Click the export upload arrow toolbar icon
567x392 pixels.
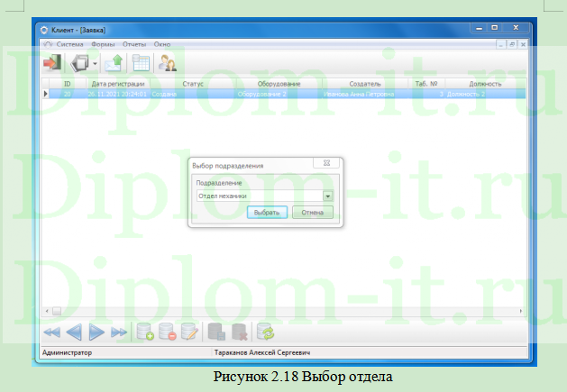(114, 63)
